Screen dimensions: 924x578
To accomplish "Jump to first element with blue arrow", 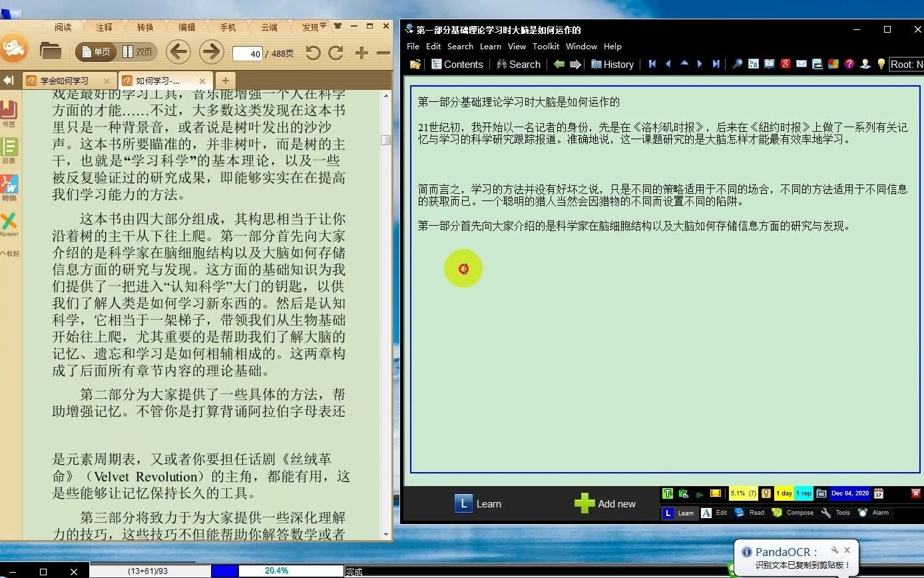I will click(652, 64).
